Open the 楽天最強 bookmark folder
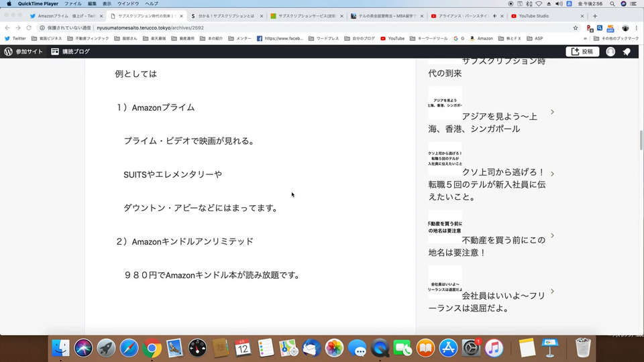The height and width of the screenshot is (362, 644). click(154, 39)
